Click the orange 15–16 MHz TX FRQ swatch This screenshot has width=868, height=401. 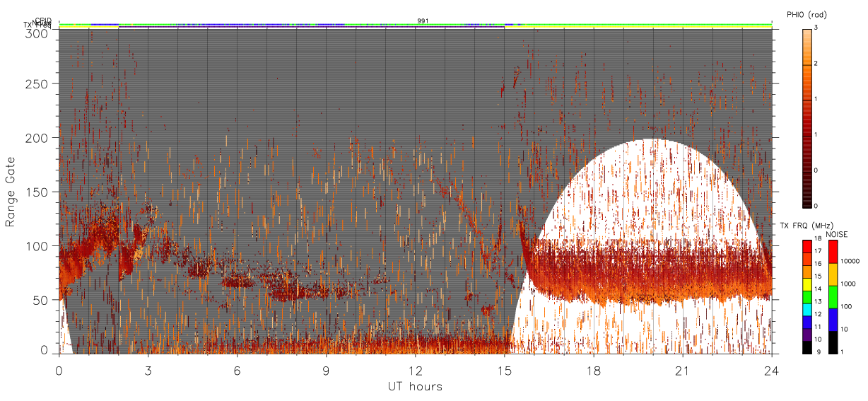(x=807, y=272)
